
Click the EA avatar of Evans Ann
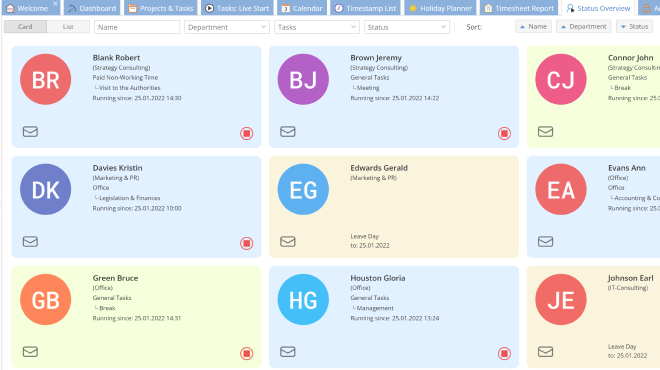pyautogui.click(x=561, y=189)
